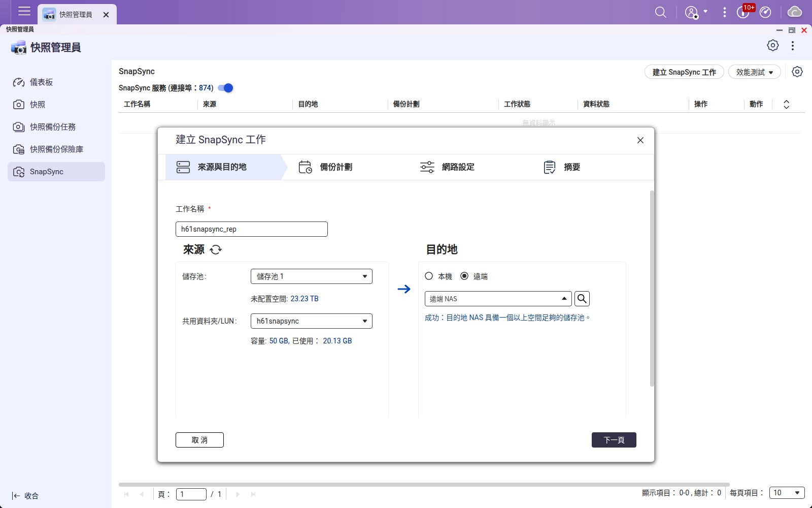Click the 建立 SnapSync 工作 button
812x508 pixels.
(x=684, y=72)
